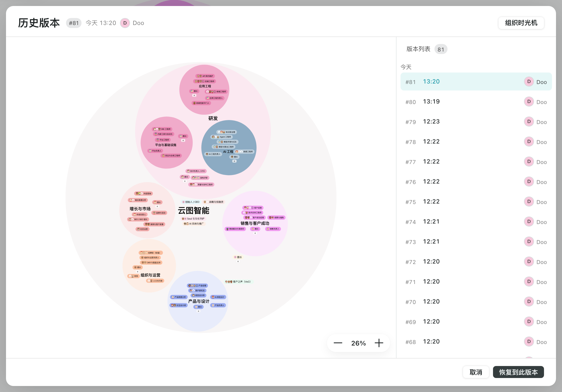Select version #68 in the list
This screenshot has width=562, height=392.
[x=476, y=341]
